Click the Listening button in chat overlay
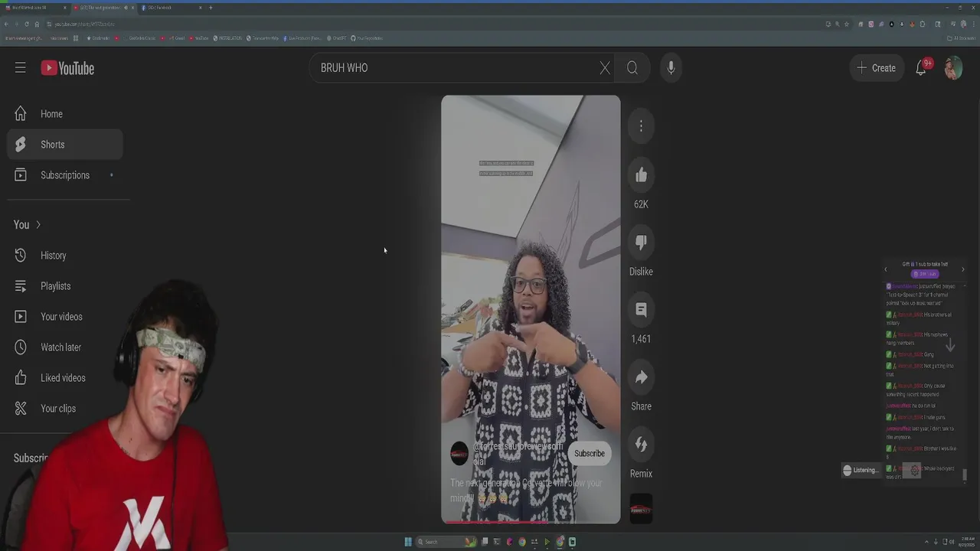The image size is (980, 551). point(861,470)
